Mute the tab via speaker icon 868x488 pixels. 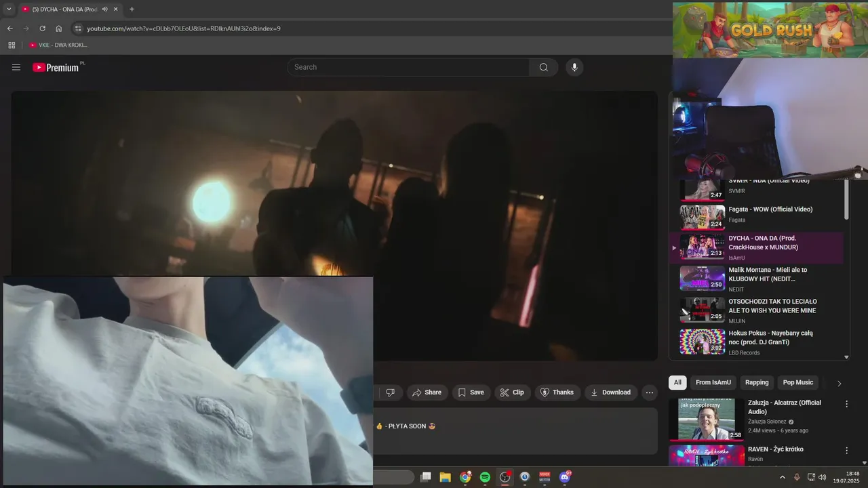[x=104, y=9]
